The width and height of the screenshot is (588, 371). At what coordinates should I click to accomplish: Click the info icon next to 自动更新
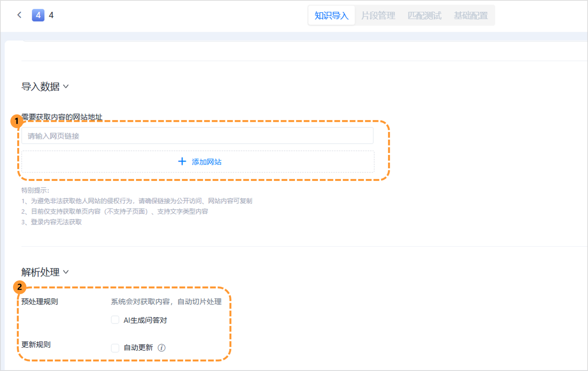[162, 348]
